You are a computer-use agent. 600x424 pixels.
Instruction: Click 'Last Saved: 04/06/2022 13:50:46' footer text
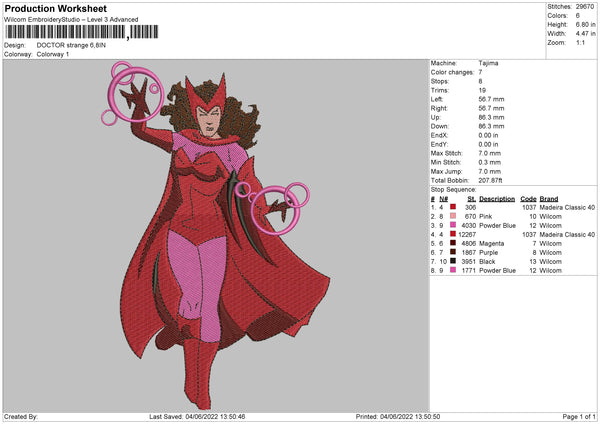(x=197, y=416)
